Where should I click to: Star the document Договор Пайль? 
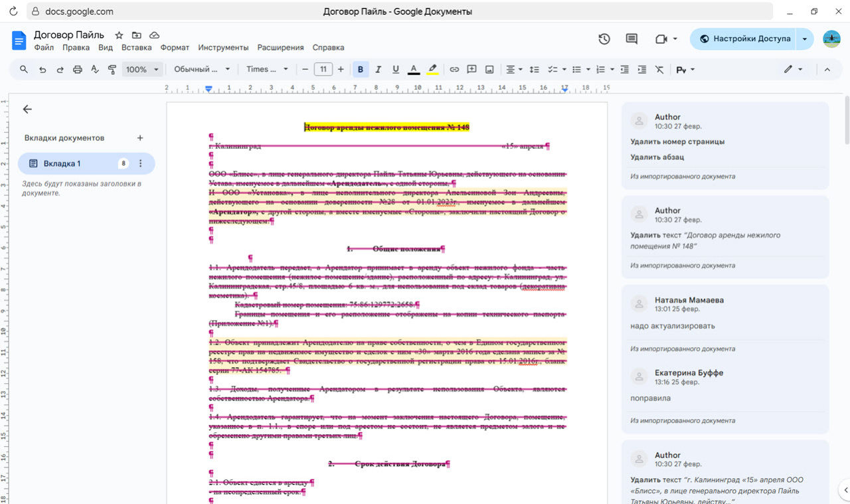[x=119, y=35]
